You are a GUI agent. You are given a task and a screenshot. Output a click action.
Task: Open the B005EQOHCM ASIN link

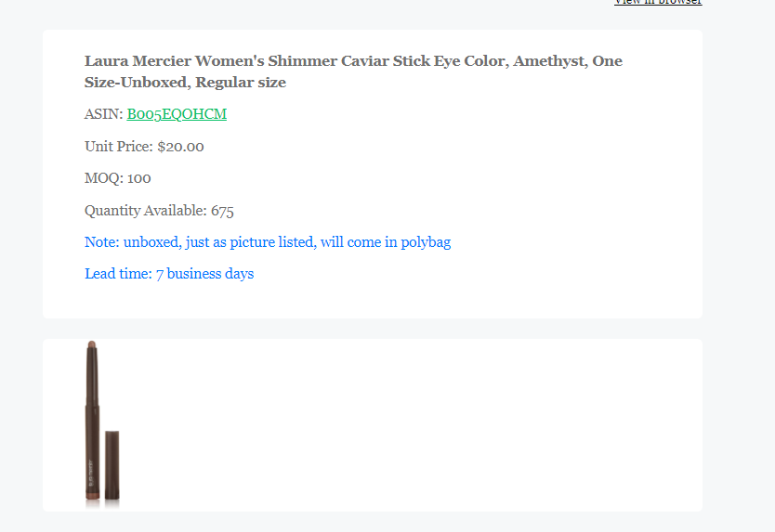(177, 114)
